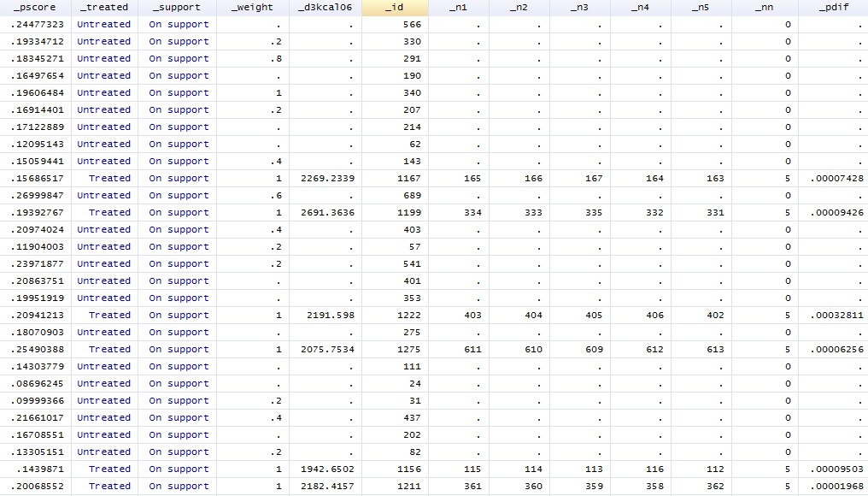
Task: Select the _treated column header
Action: [x=104, y=8]
